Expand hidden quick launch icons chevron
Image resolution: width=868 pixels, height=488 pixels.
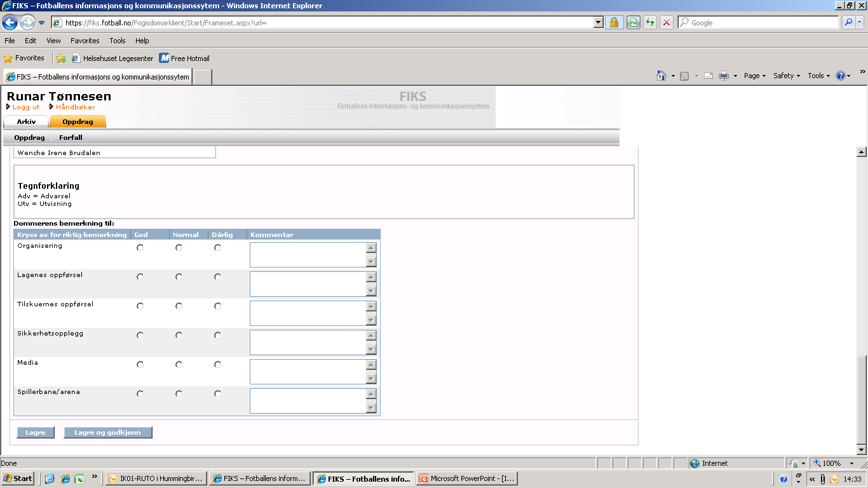95,476
